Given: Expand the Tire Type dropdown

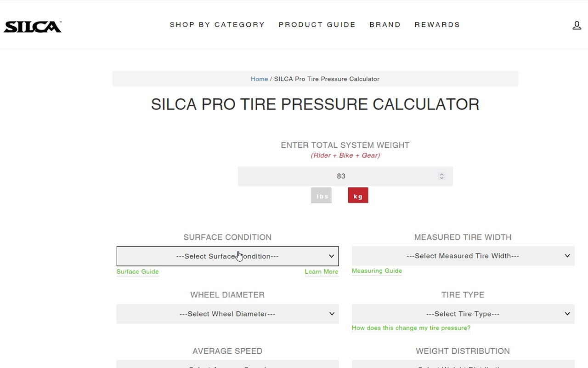Looking at the screenshot, I should click(x=463, y=314).
